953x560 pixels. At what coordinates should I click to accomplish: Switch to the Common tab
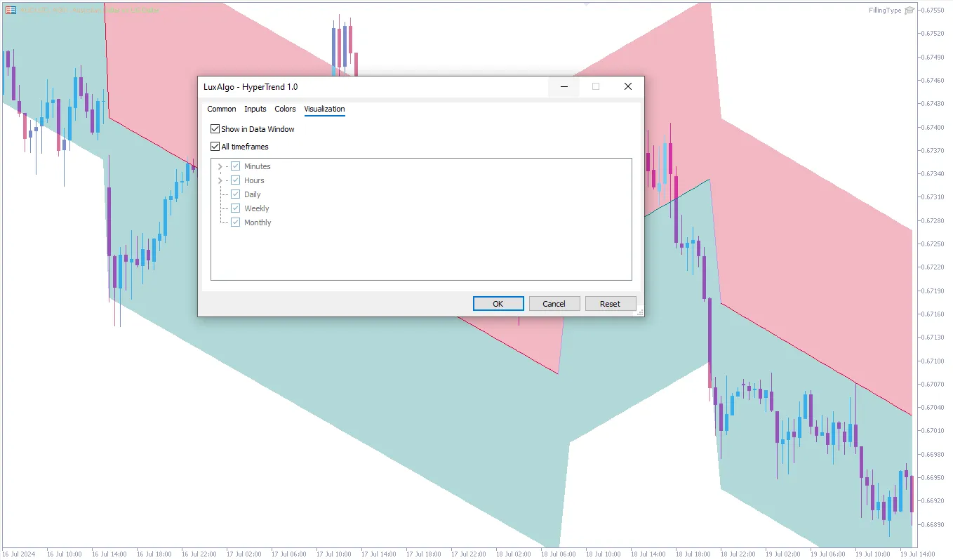pos(222,109)
